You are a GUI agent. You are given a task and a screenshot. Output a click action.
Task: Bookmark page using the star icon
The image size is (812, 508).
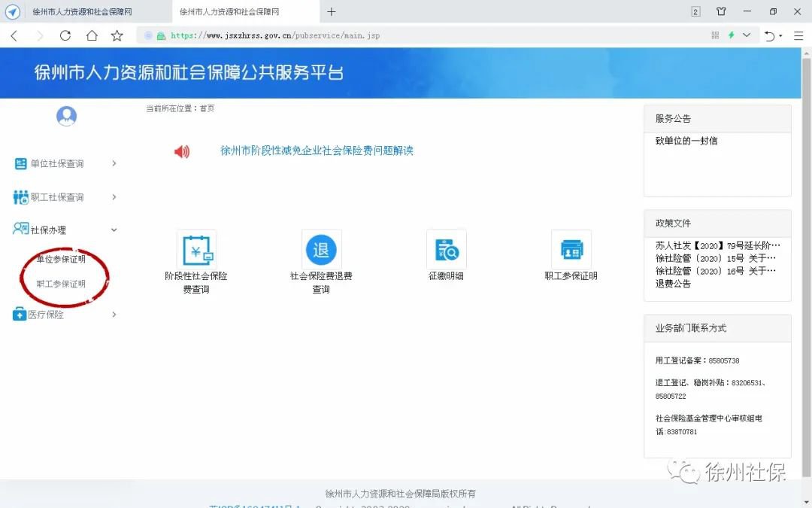117,35
